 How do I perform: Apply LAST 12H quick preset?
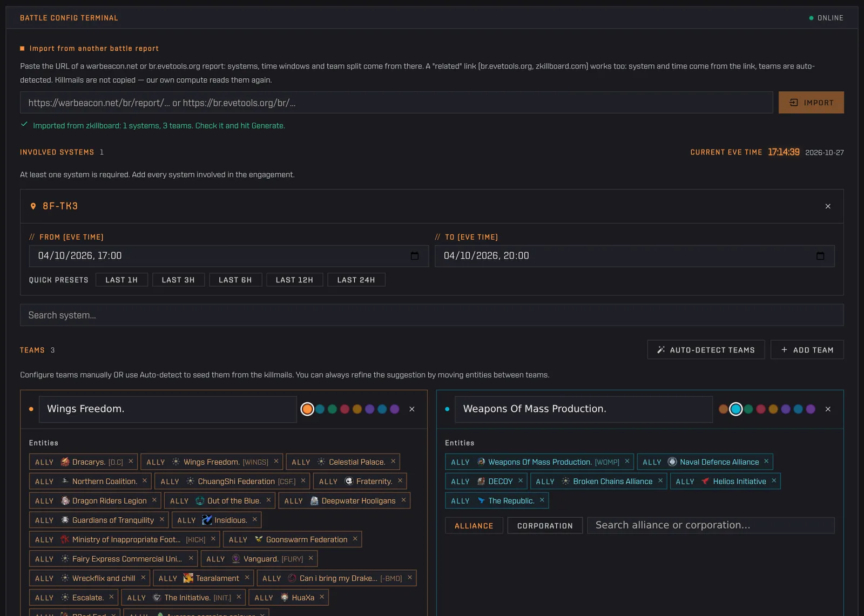tap(294, 280)
